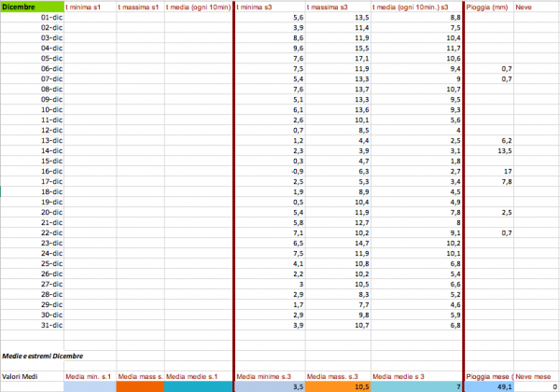Select rainfall value 13,5 on 14-dic
The width and height of the screenshot is (560, 392).
489,150
